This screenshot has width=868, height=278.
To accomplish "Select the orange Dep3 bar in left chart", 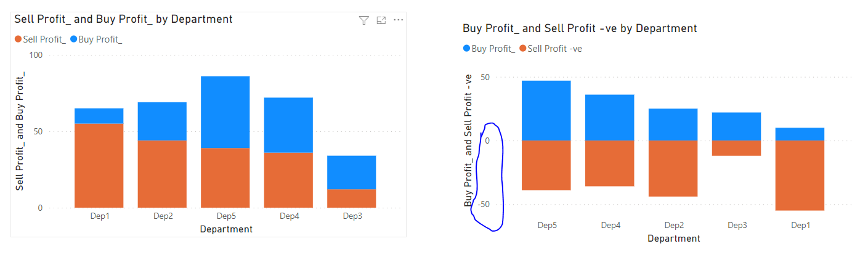I will tap(352, 198).
